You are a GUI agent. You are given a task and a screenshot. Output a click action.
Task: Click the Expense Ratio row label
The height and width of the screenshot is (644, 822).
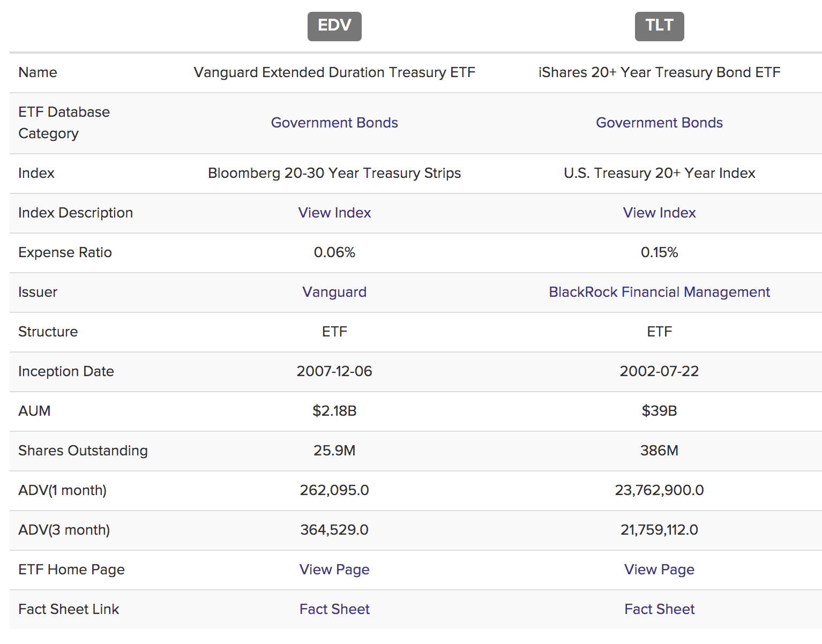[x=65, y=252]
